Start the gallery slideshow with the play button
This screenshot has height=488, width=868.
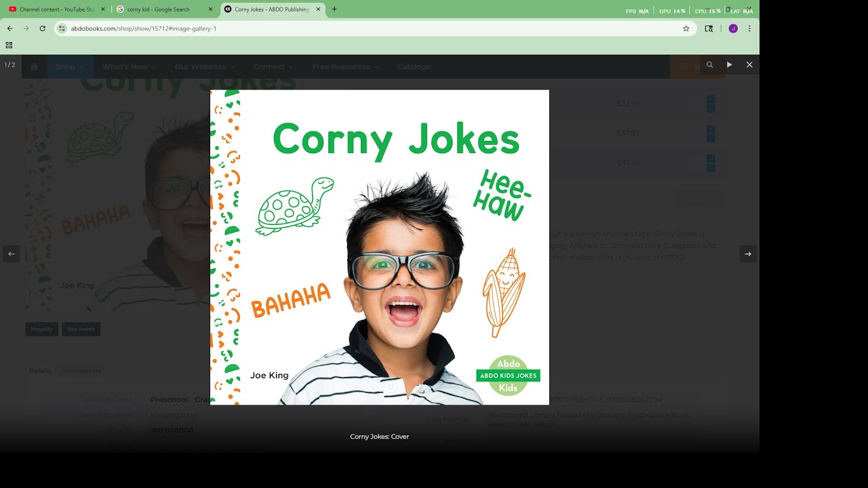click(x=730, y=65)
